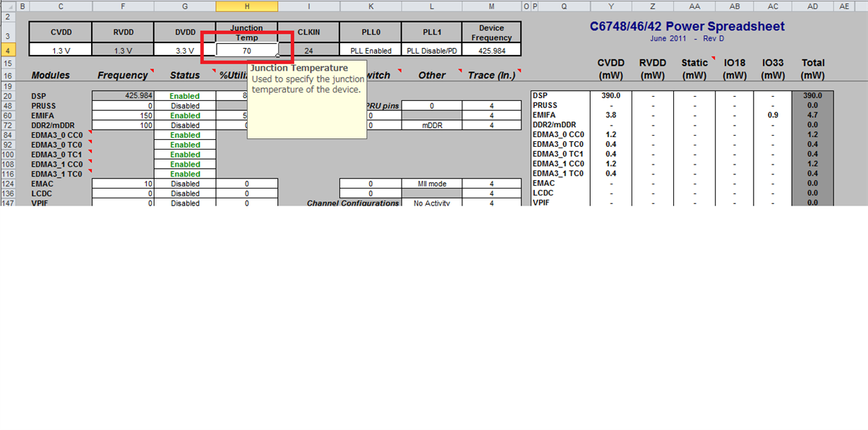This screenshot has height=430, width=868.
Task: Select the Device Frequency value 425.984 in row 4
Action: pos(492,50)
